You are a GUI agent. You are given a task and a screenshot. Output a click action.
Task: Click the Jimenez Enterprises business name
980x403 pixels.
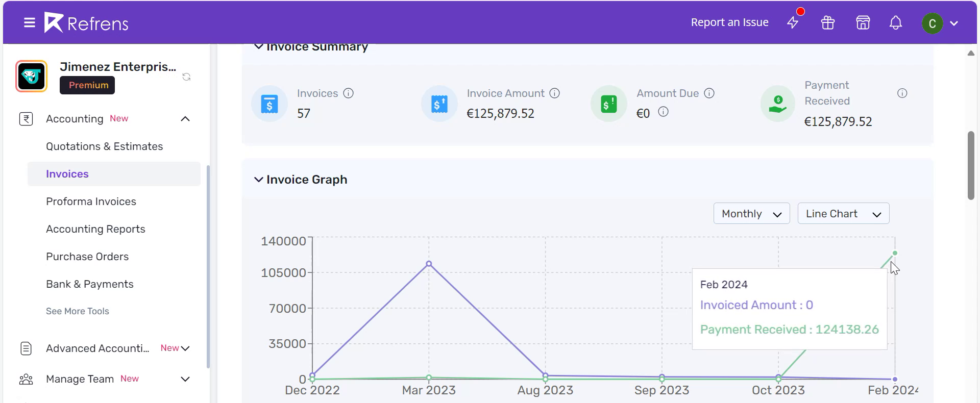[118, 67]
